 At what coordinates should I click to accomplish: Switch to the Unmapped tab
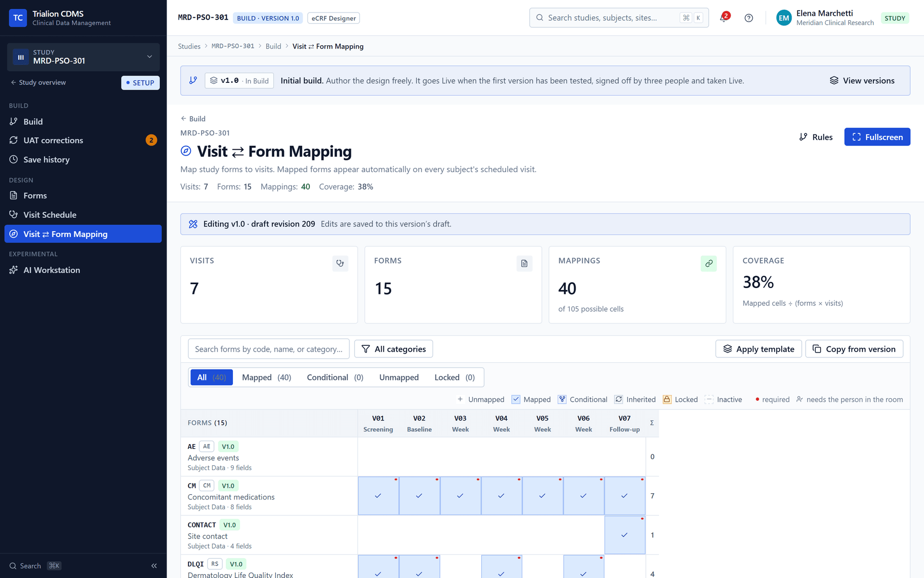(399, 377)
